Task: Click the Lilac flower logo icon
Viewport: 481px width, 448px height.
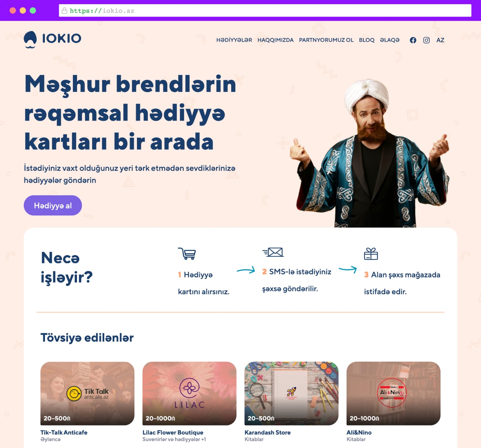Action: click(x=190, y=388)
